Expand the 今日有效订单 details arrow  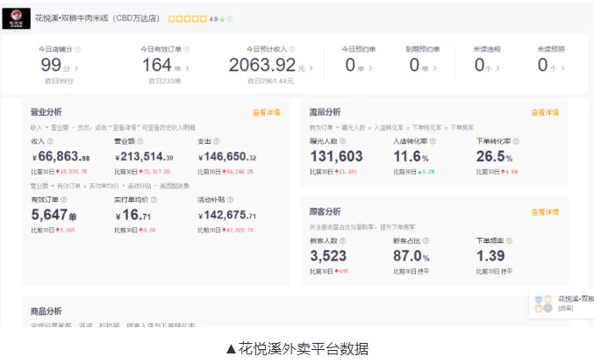190,68
